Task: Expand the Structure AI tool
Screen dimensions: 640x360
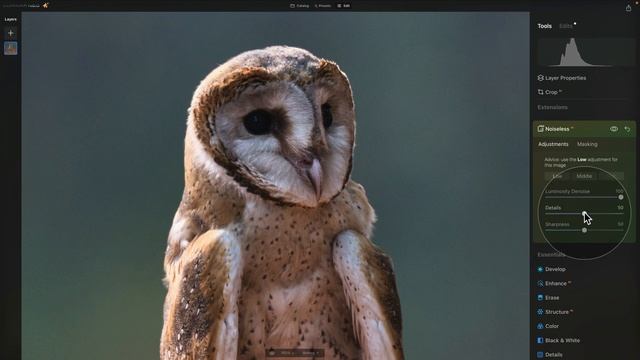Action: point(558,312)
